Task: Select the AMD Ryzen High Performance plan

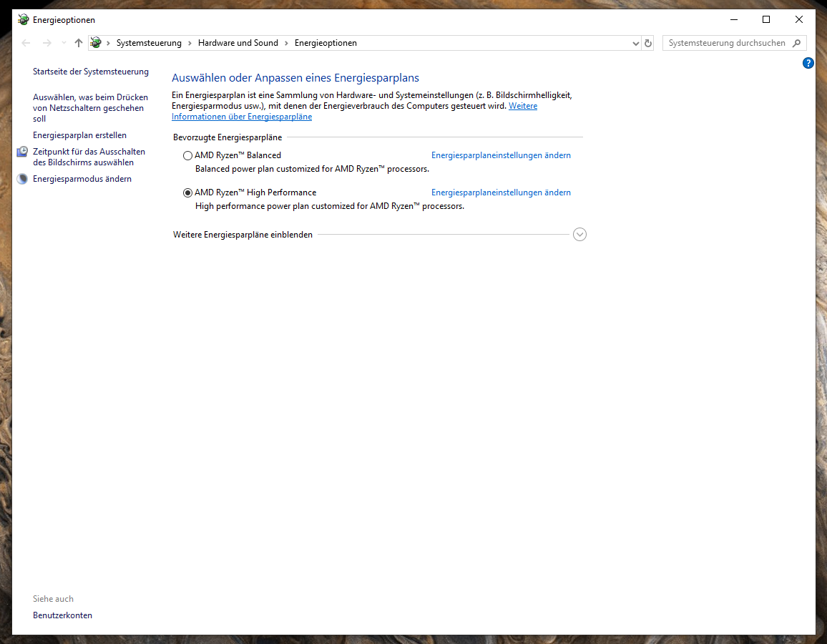Action: (187, 193)
